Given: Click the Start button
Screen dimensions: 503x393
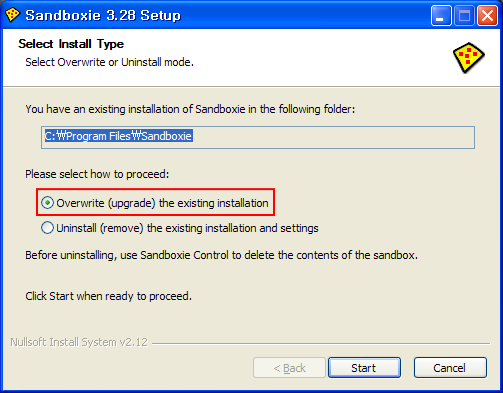Looking at the screenshot, I should [x=364, y=368].
